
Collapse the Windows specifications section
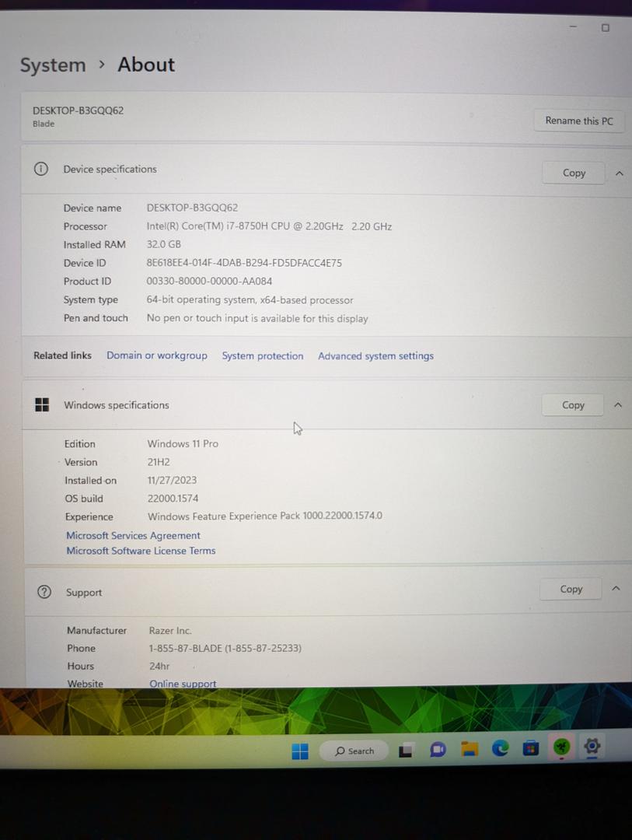tap(617, 405)
